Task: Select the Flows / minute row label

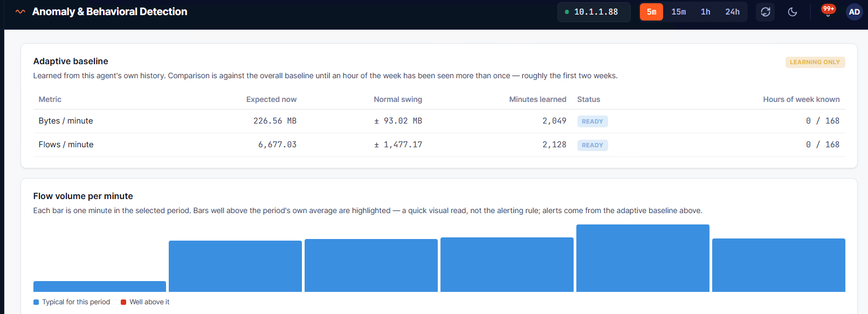Action: point(66,145)
